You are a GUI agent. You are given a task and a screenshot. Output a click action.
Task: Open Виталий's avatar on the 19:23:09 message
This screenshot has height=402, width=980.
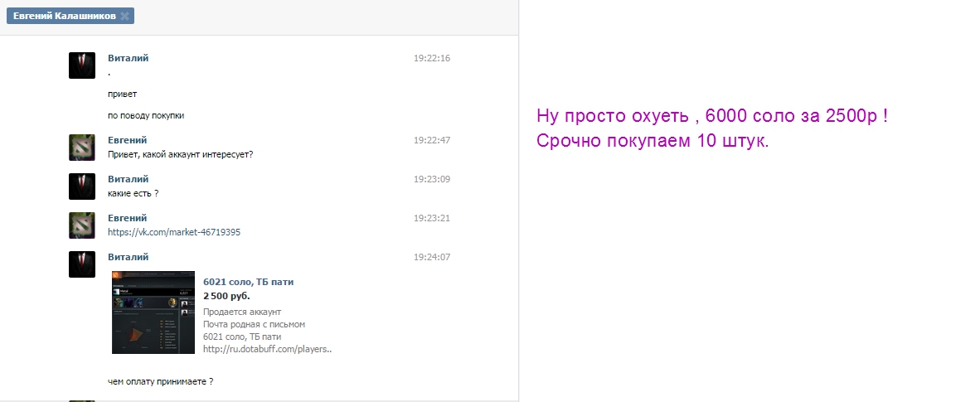[82, 186]
